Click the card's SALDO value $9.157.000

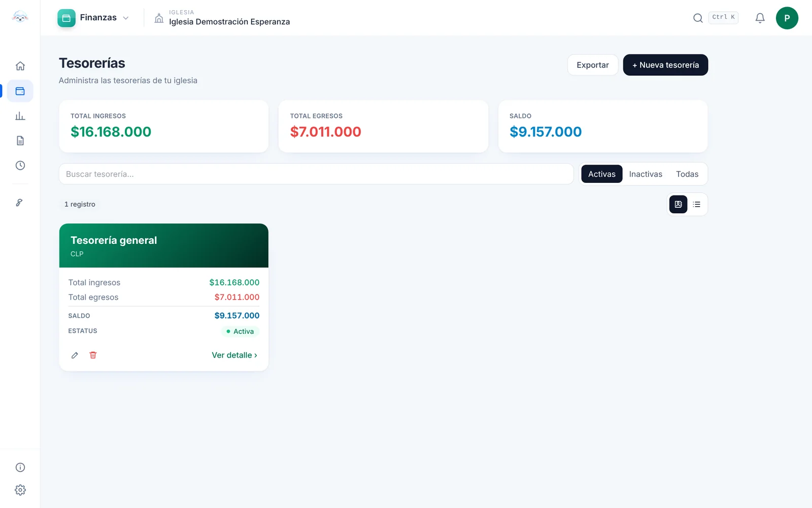tap(237, 315)
